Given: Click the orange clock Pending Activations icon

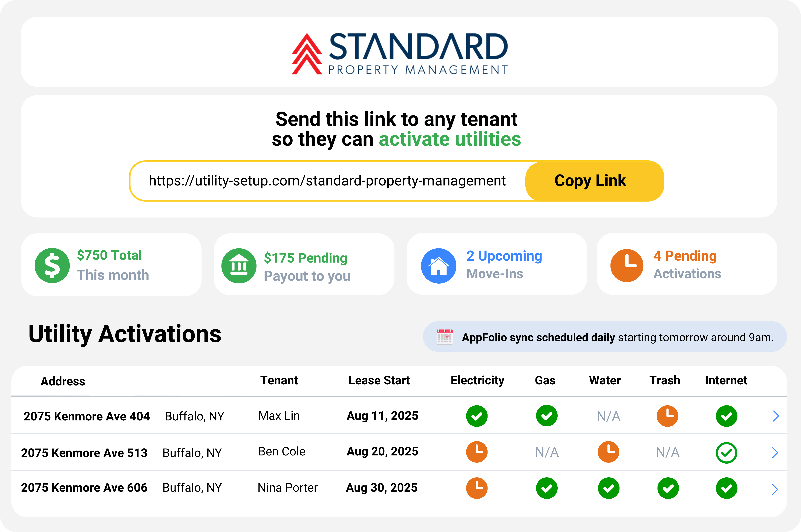Looking at the screenshot, I should click(x=627, y=266).
